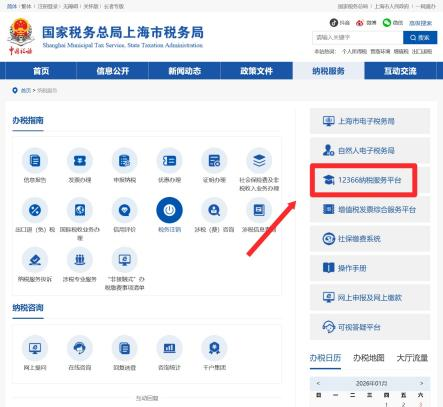Focus the keyword search input field
This screenshot has width=443, height=407.
point(358,38)
